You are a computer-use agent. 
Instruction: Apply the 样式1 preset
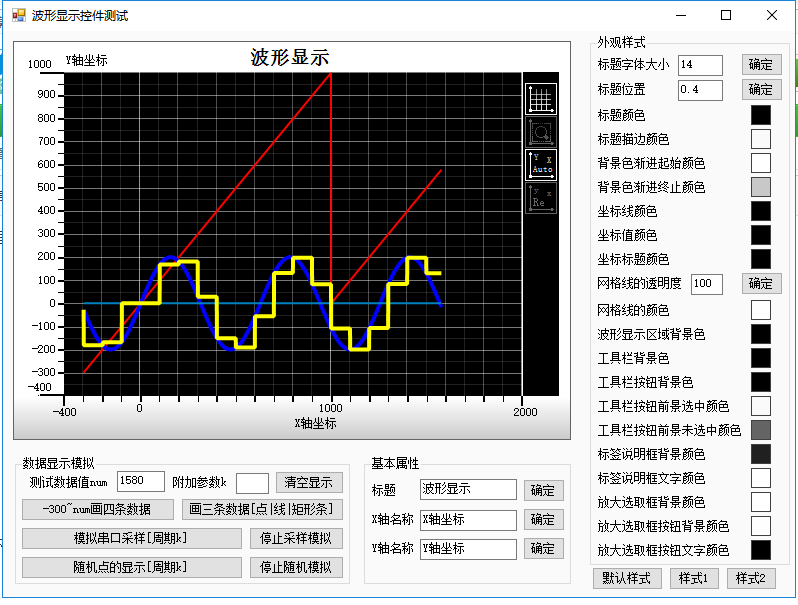coord(694,579)
